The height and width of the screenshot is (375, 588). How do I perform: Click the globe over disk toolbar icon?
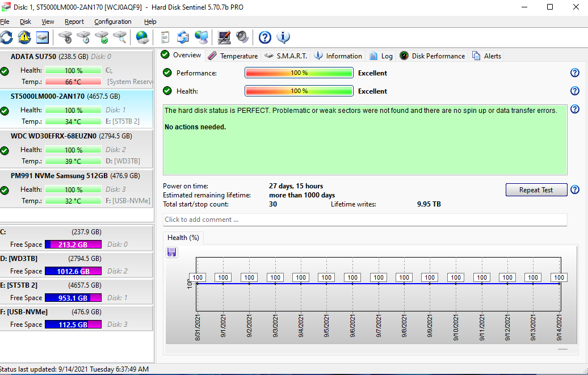142,37
